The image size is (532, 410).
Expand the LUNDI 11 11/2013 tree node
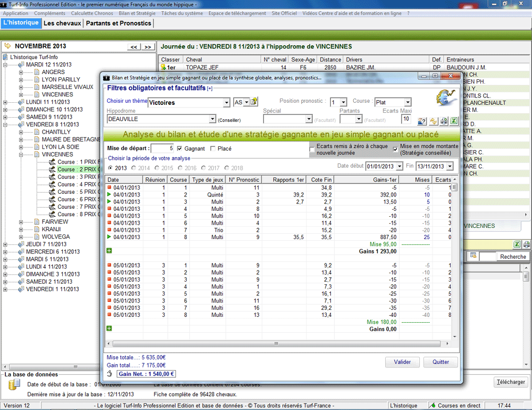pyautogui.click(x=5, y=102)
